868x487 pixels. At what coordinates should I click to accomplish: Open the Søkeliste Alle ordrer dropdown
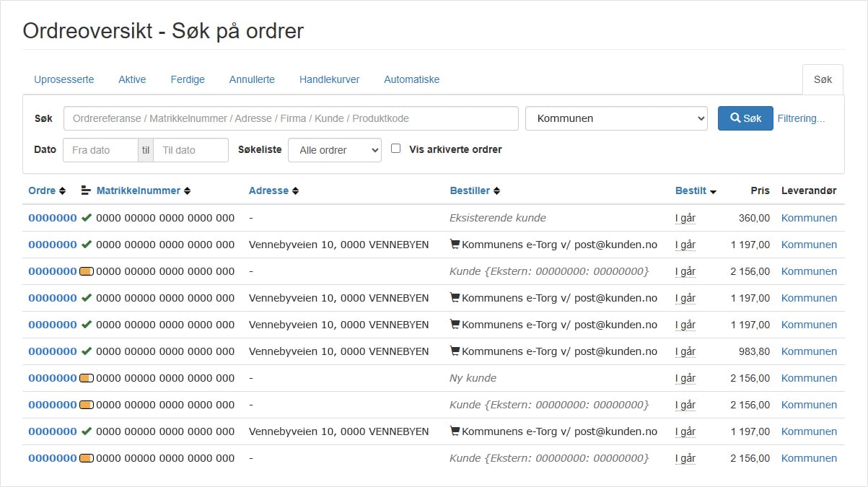(335, 150)
